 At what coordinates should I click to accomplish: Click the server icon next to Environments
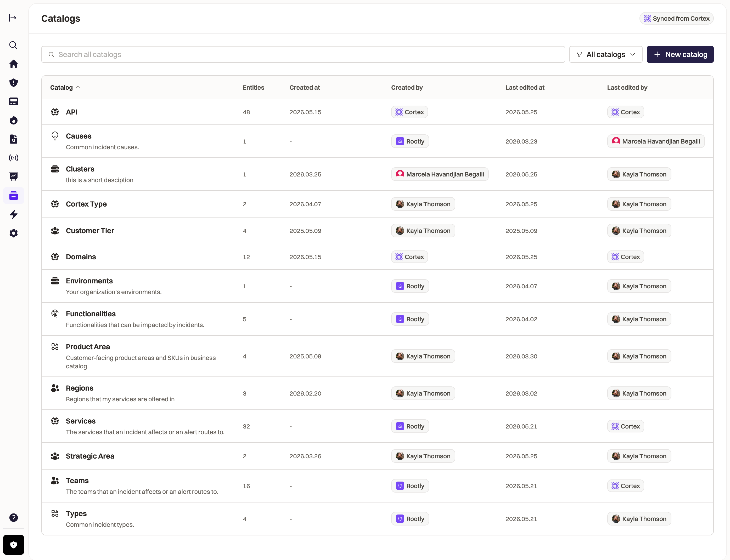(x=55, y=281)
